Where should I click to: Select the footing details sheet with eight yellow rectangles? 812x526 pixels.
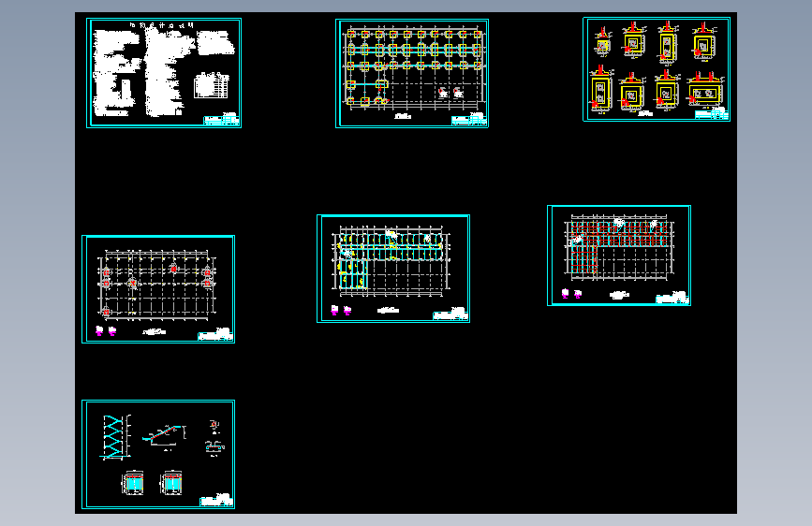pyautogui.click(x=657, y=69)
